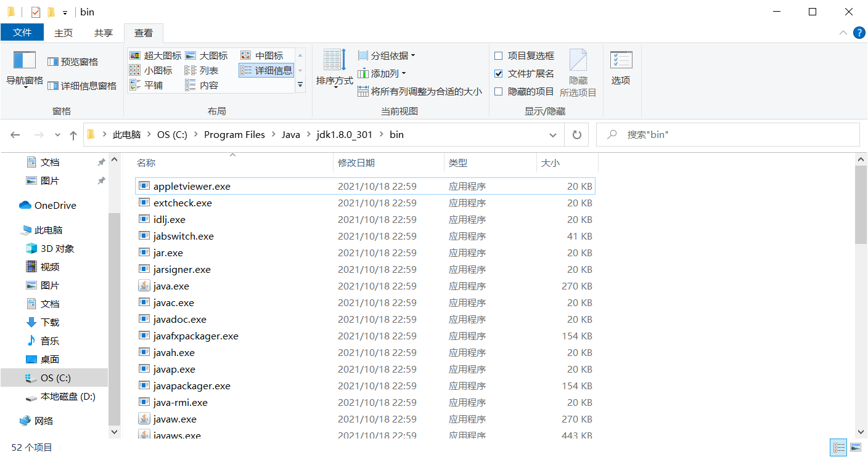
Task: Click 将所有列调整为合适的大小 button
Action: [420, 91]
